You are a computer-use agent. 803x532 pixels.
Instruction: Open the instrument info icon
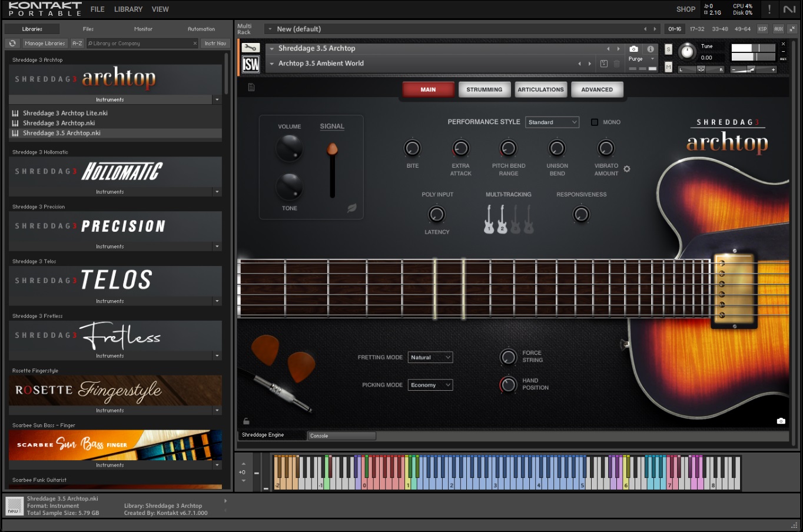point(651,49)
